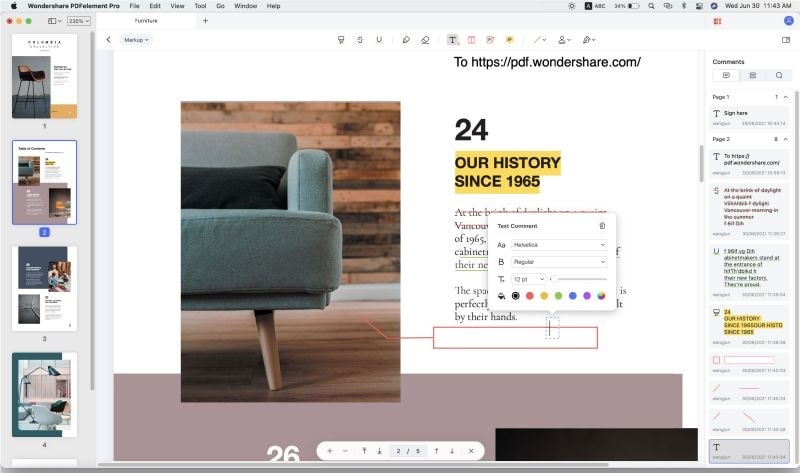Image resolution: width=800 pixels, height=473 pixels.
Task: Go back with the left arrow button
Action: click(x=108, y=40)
